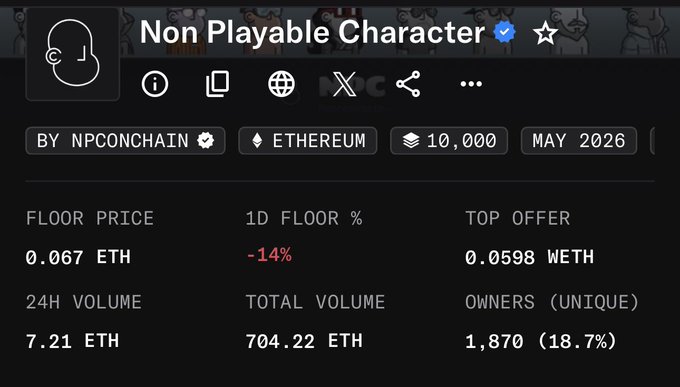Screen dimensions: 680x387
Task: Open the BY NPCONCHAIN creator chip
Action: pyautogui.click(x=125, y=141)
